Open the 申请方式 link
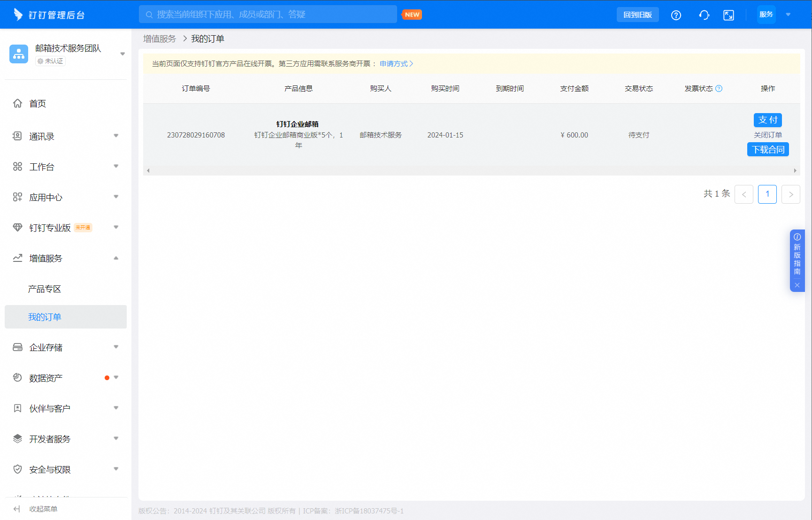Screen dimensions: 812x520 [396, 63]
